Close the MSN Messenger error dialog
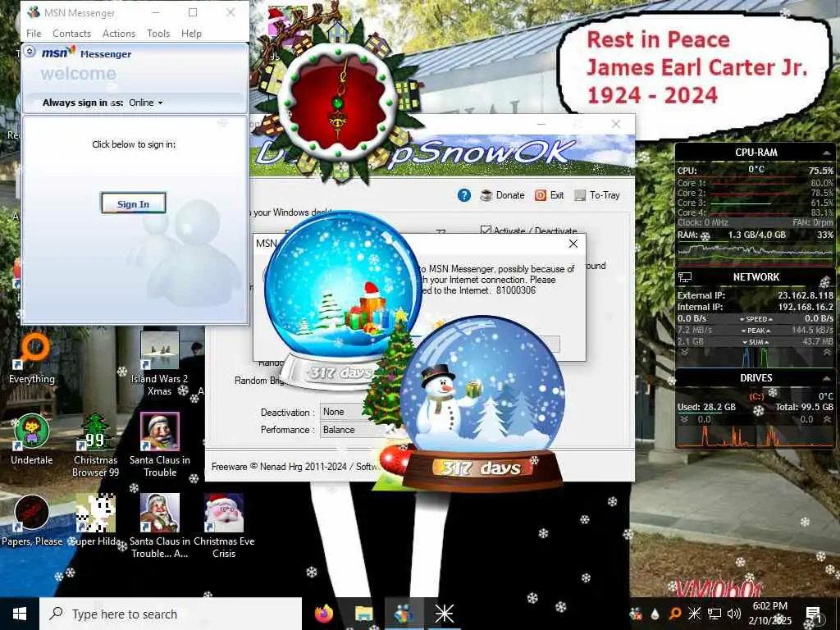 pyautogui.click(x=573, y=244)
